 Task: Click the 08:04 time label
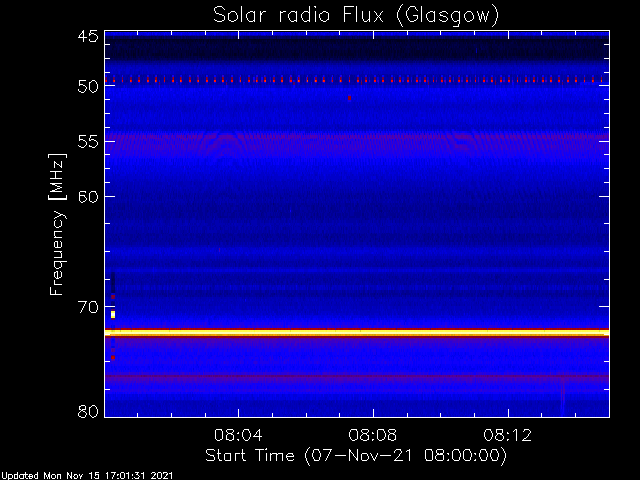(238, 435)
